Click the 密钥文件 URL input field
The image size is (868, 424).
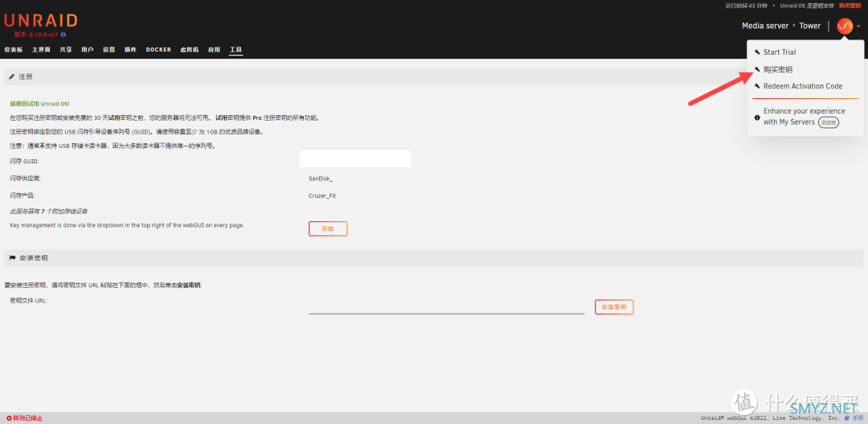[446, 307]
